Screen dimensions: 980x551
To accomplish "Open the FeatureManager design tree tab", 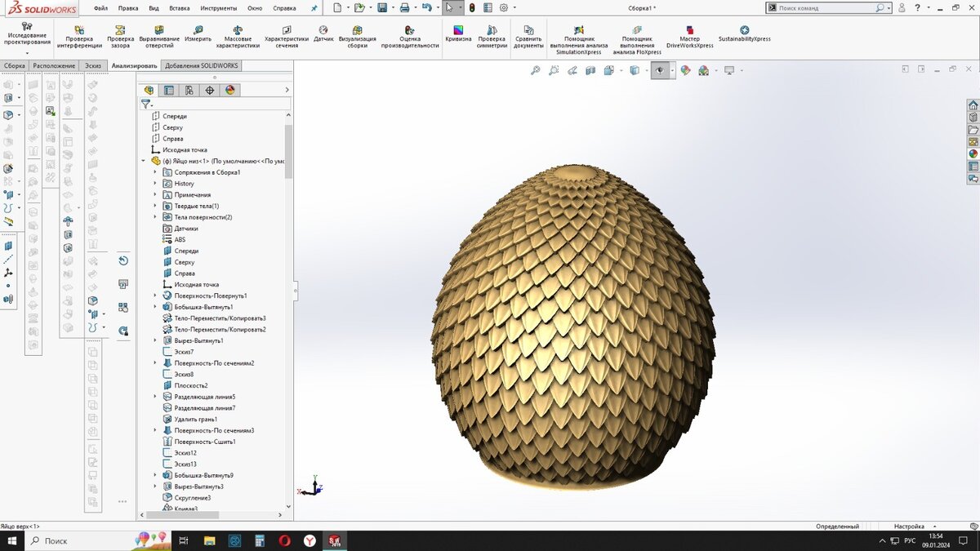I will pos(149,91).
